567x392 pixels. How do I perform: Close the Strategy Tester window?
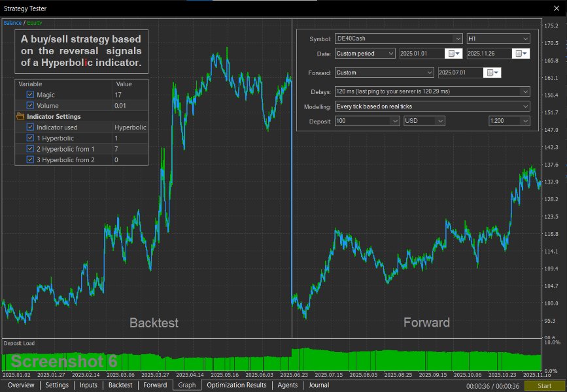click(x=557, y=8)
